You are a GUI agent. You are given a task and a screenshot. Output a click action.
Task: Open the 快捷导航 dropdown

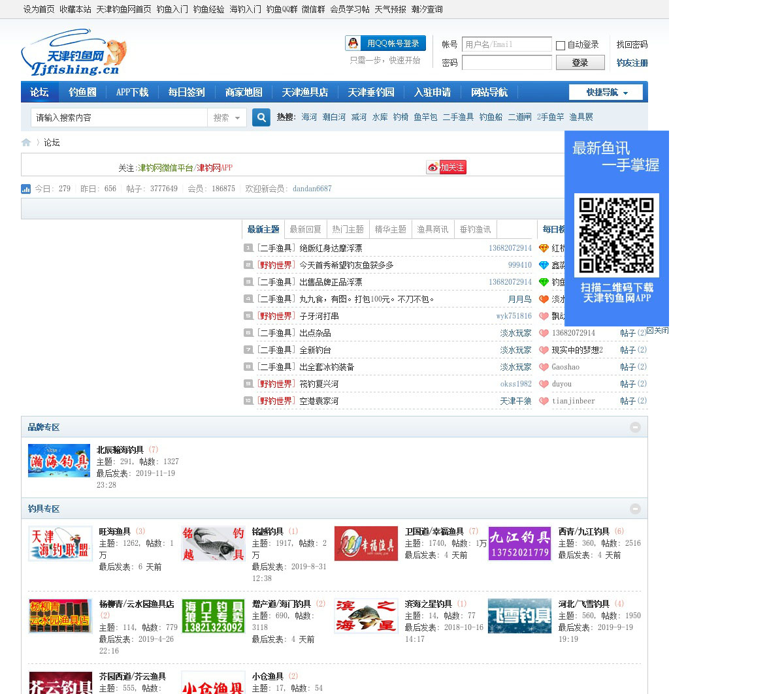(x=606, y=93)
